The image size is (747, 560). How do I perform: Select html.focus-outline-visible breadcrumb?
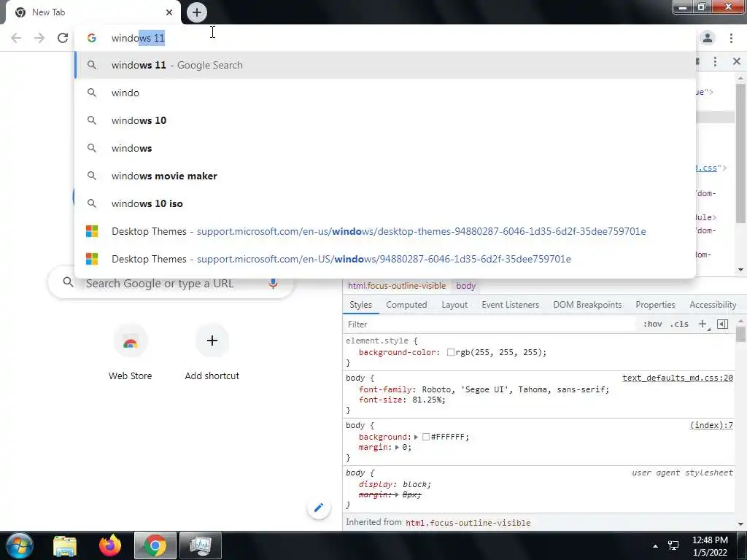397,286
